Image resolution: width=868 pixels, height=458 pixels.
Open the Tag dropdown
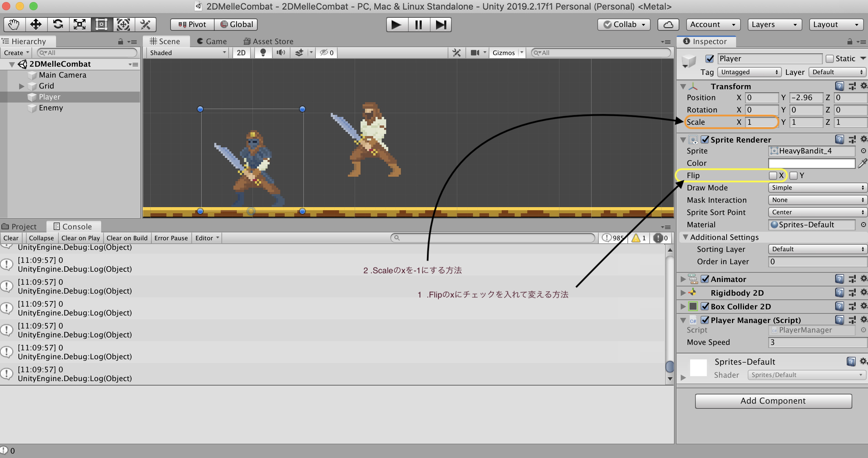tap(749, 72)
